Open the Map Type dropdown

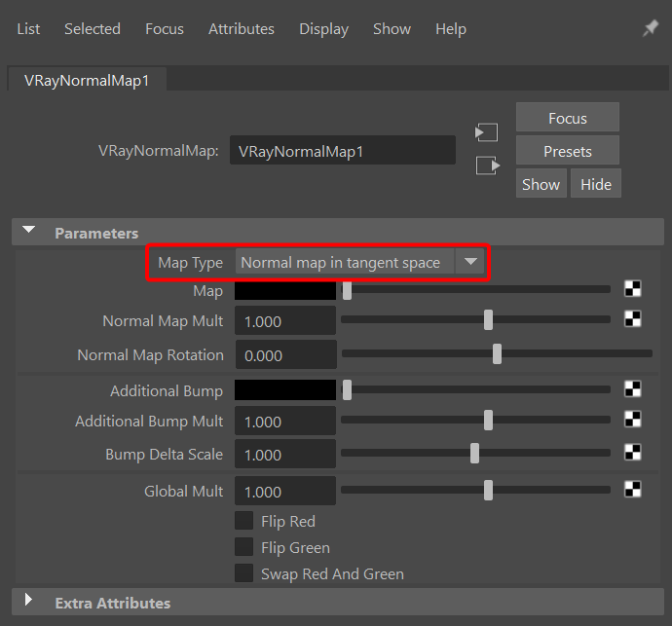360,263
